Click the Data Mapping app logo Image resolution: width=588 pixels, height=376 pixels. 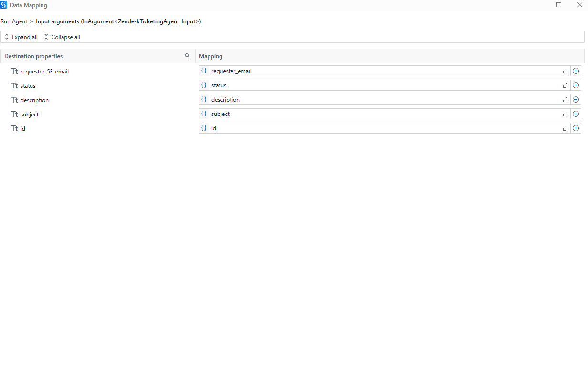(4, 5)
